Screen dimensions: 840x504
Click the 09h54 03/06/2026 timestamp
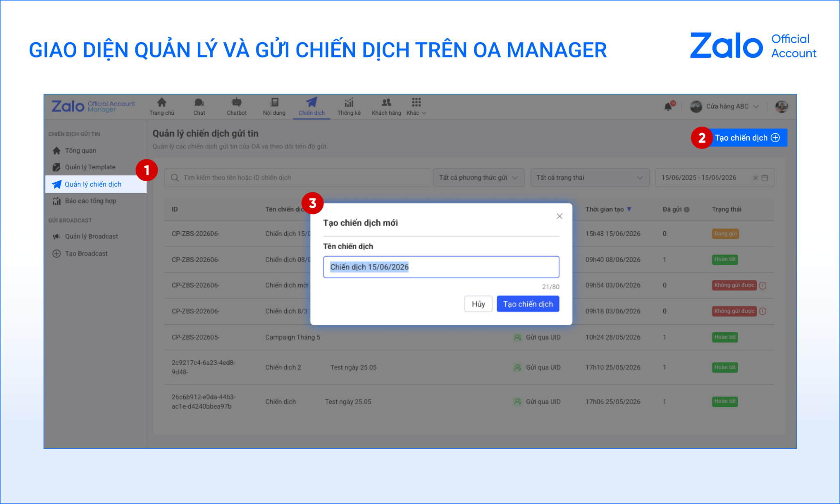coord(613,285)
